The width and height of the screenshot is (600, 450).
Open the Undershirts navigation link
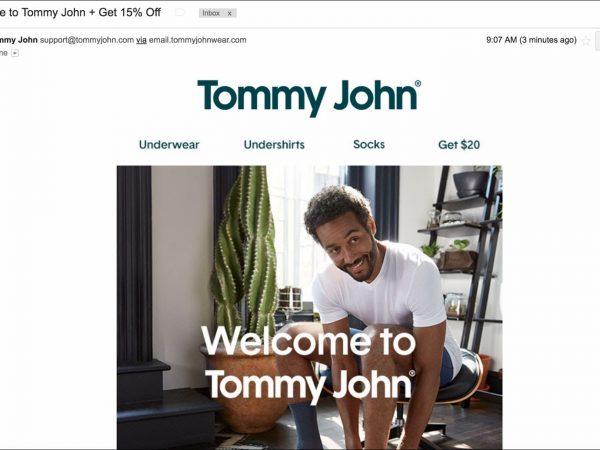coord(274,145)
